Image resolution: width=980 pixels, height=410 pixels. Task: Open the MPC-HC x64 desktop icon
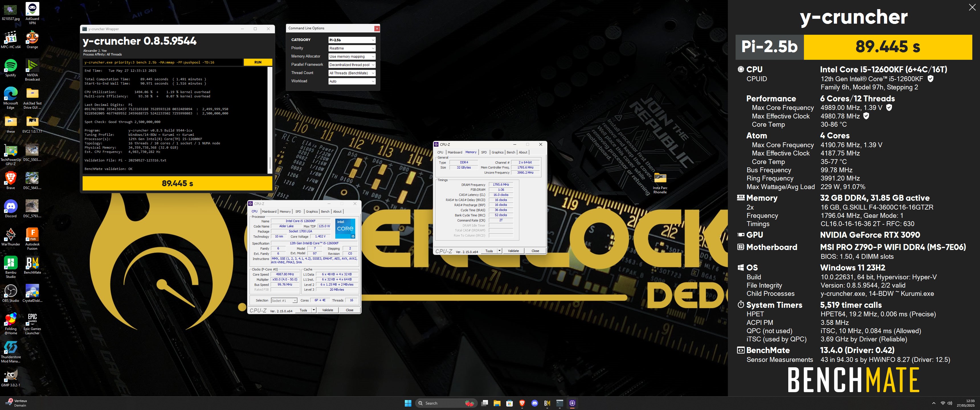point(11,40)
